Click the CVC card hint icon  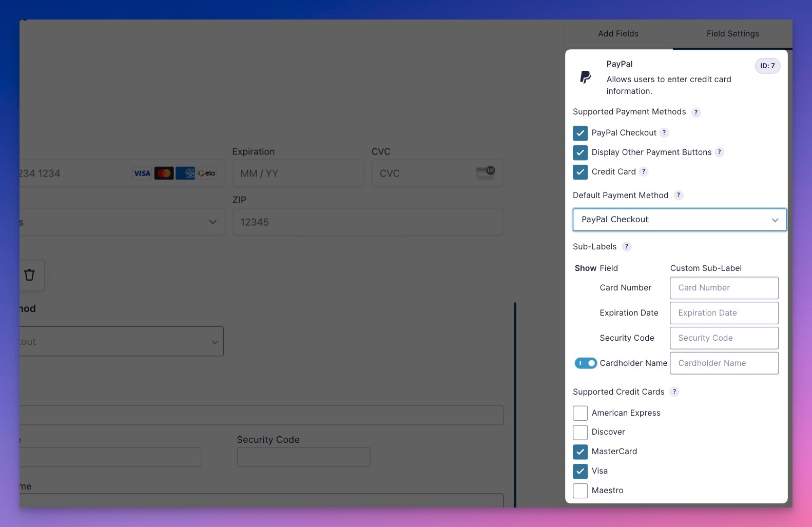click(486, 173)
